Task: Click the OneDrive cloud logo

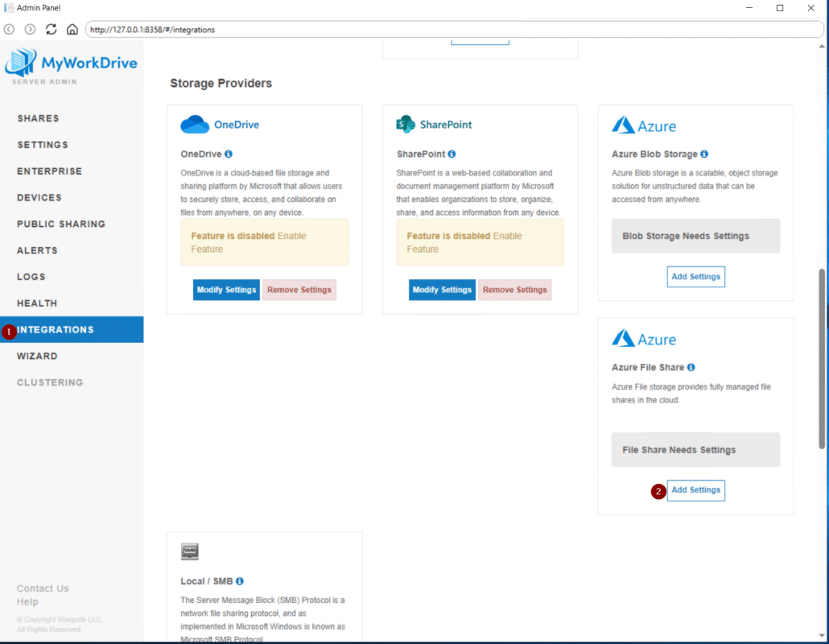Action: pyautogui.click(x=195, y=125)
